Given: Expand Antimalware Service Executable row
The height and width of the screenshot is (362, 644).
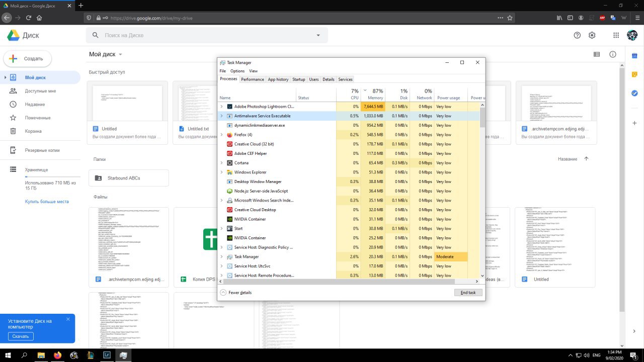Looking at the screenshot, I should [x=221, y=116].
